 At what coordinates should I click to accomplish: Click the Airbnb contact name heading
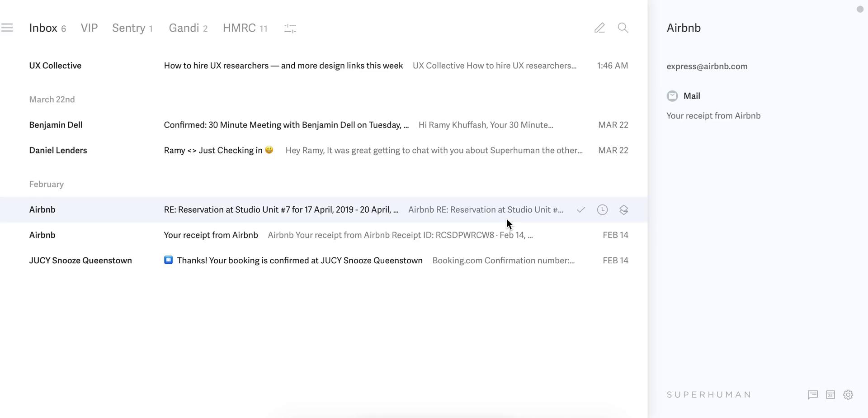pyautogui.click(x=684, y=28)
